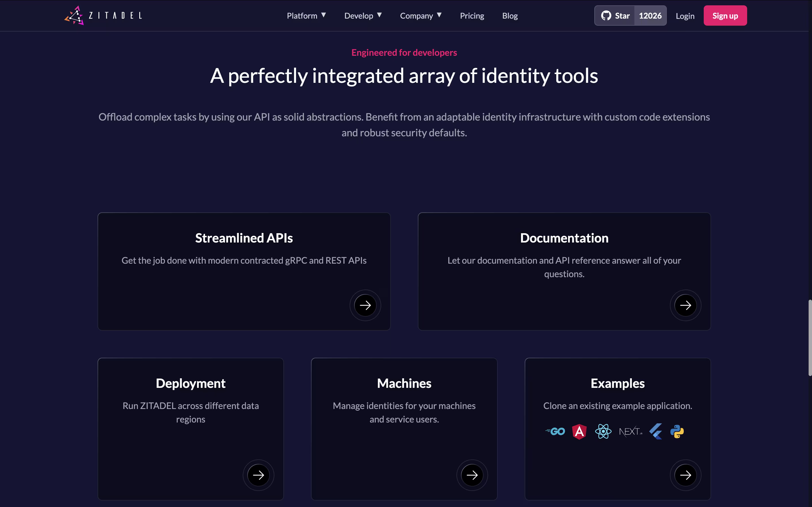Click the ZITADEL logo icon

pyautogui.click(x=74, y=15)
